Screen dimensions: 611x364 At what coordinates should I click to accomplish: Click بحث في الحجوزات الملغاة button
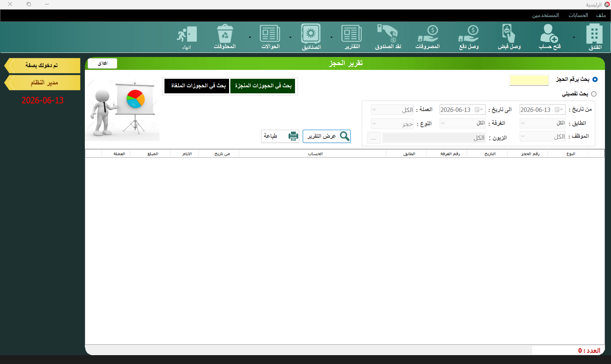coord(197,86)
